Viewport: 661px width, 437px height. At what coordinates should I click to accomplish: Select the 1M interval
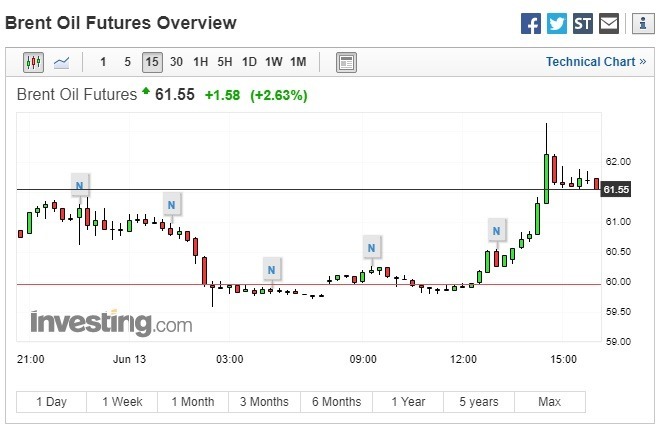pyautogui.click(x=298, y=62)
